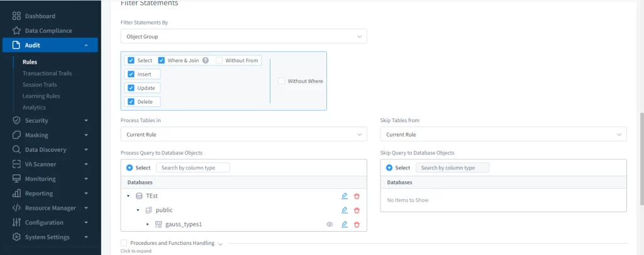Enable the Without Where checkbox

point(282,81)
